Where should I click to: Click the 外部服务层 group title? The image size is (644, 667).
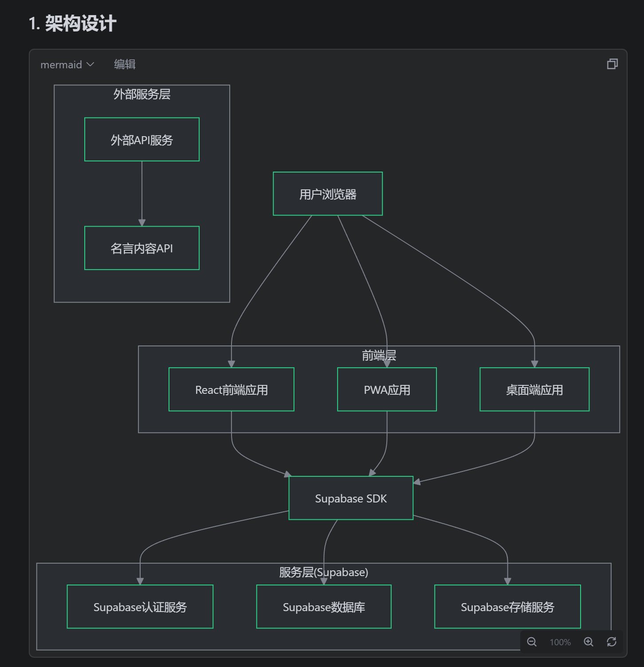[142, 94]
